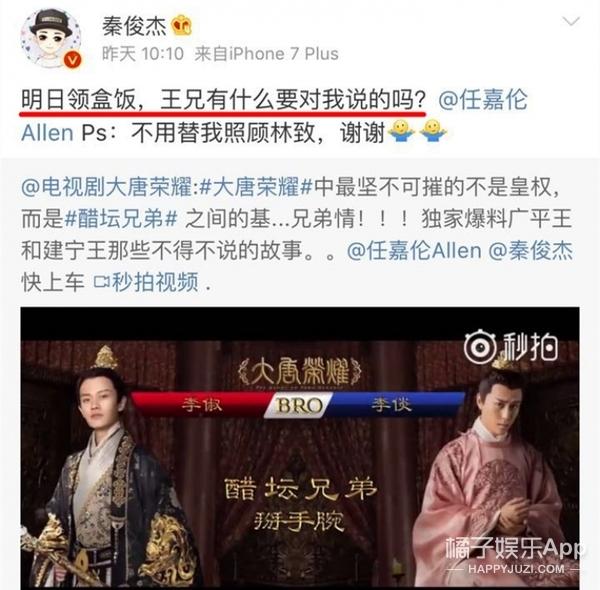Open the 秦俊杰 username link
The image size is (600, 590).
click(134, 27)
